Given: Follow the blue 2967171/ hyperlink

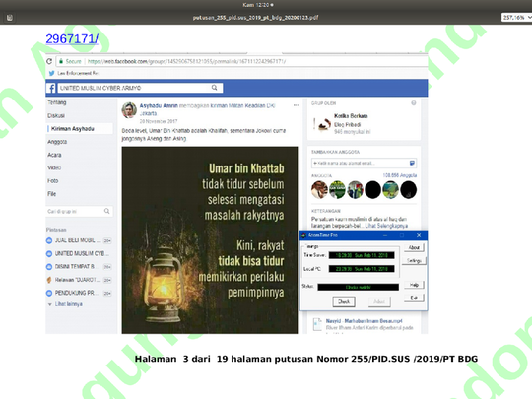Looking at the screenshot, I should (x=72, y=38).
